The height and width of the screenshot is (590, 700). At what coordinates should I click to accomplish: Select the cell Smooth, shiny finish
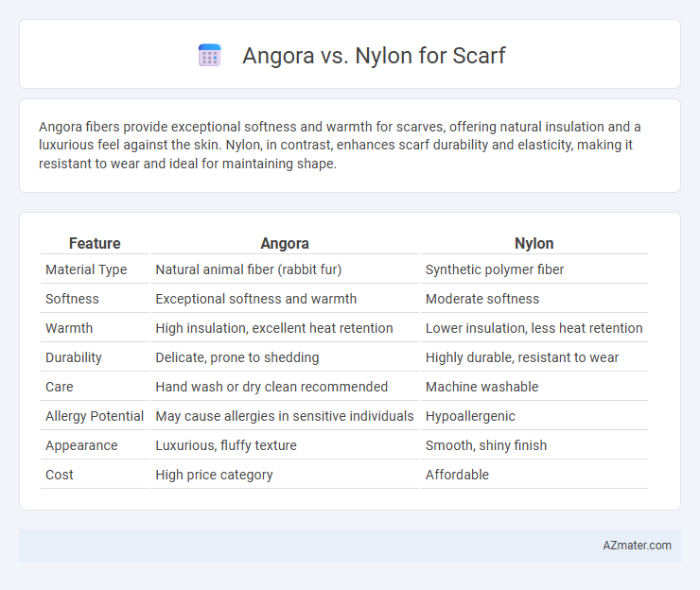pos(485,445)
